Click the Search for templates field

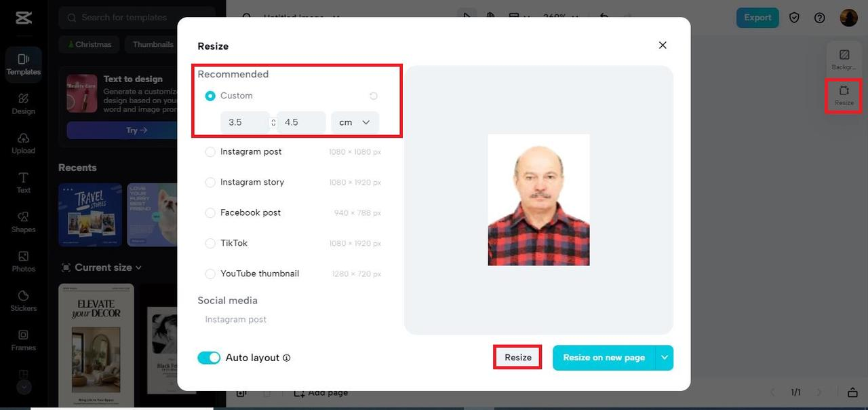(x=137, y=18)
